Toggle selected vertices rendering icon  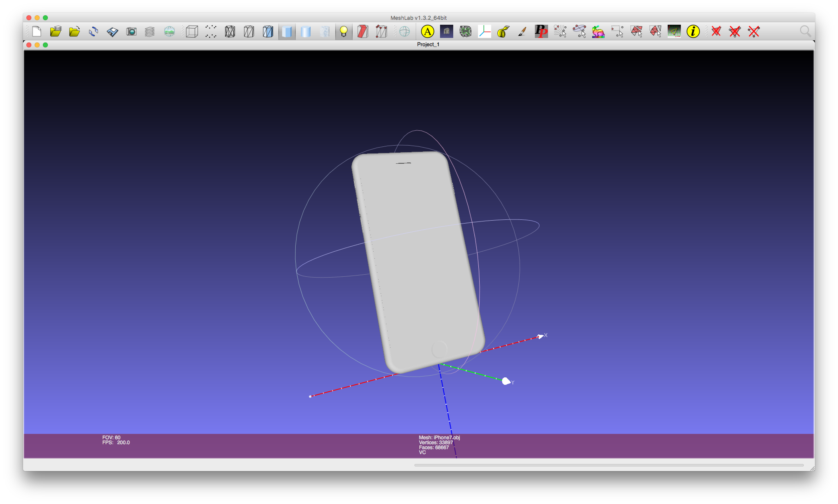coord(382,32)
